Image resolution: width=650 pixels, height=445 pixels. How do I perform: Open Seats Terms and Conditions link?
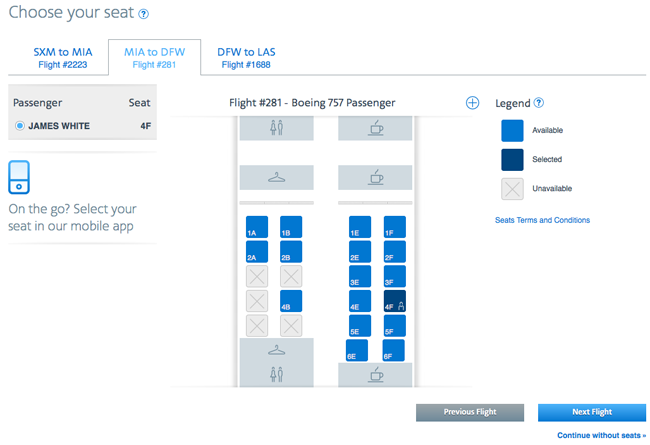[x=542, y=220]
